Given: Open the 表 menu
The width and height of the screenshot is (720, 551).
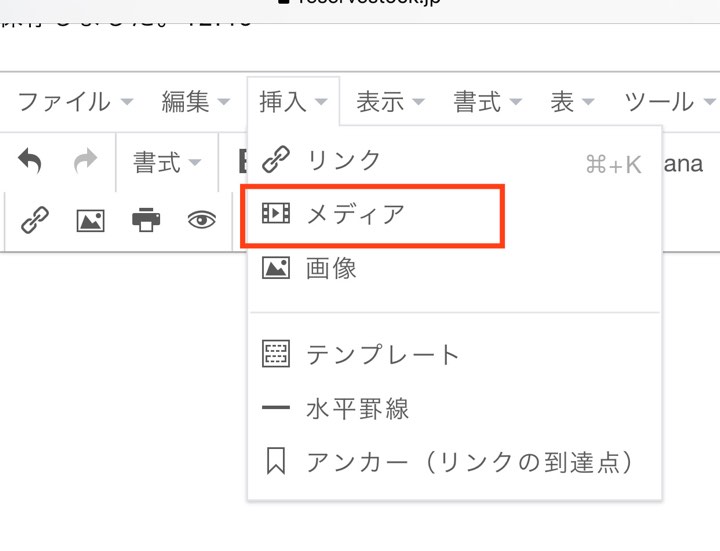Looking at the screenshot, I should coord(572,101).
